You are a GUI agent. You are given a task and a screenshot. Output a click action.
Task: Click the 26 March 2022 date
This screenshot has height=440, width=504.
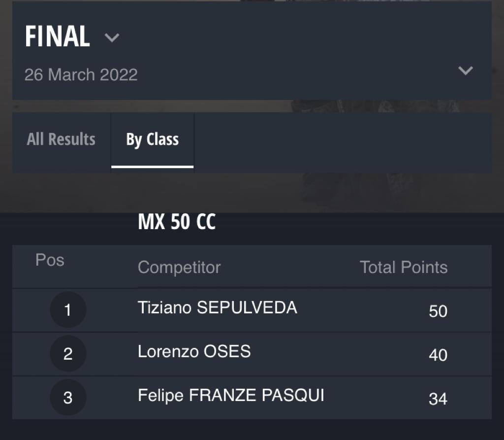tap(81, 75)
